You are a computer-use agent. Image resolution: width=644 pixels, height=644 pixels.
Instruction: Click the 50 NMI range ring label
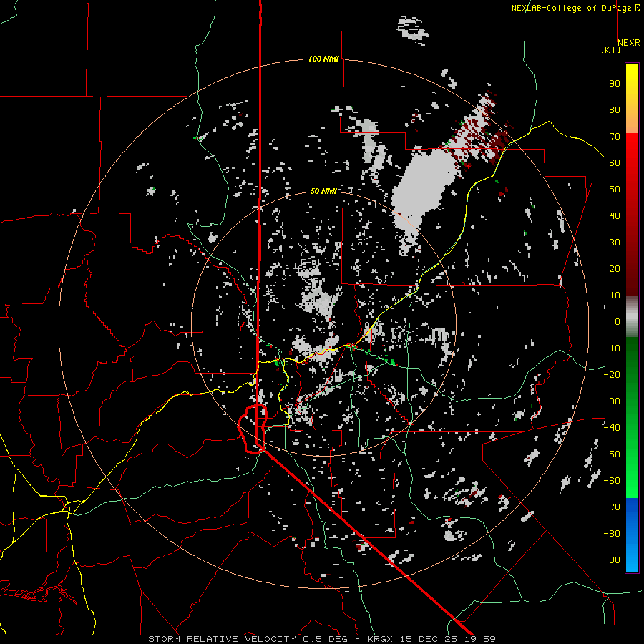coord(323,191)
